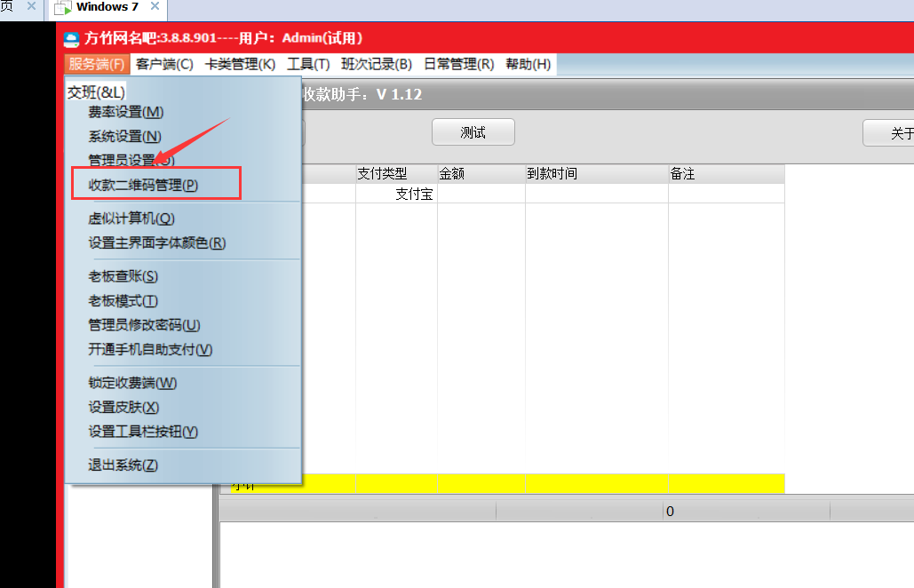Select 系统设置(N) in the dropdown menu

124,136
